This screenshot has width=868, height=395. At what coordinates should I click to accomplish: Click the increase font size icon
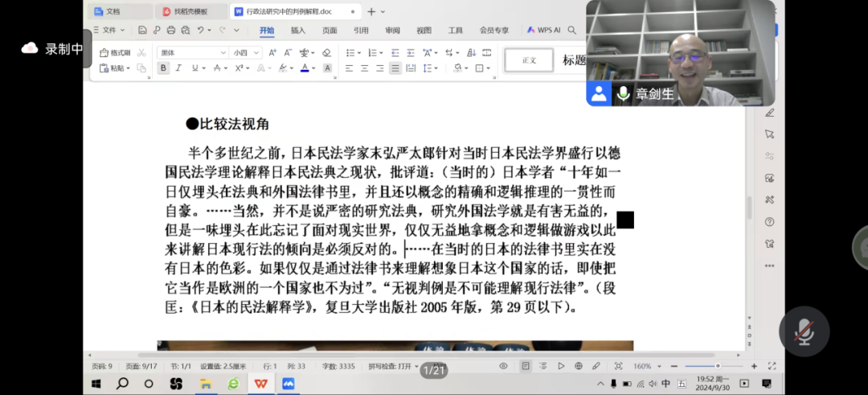[272, 52]
